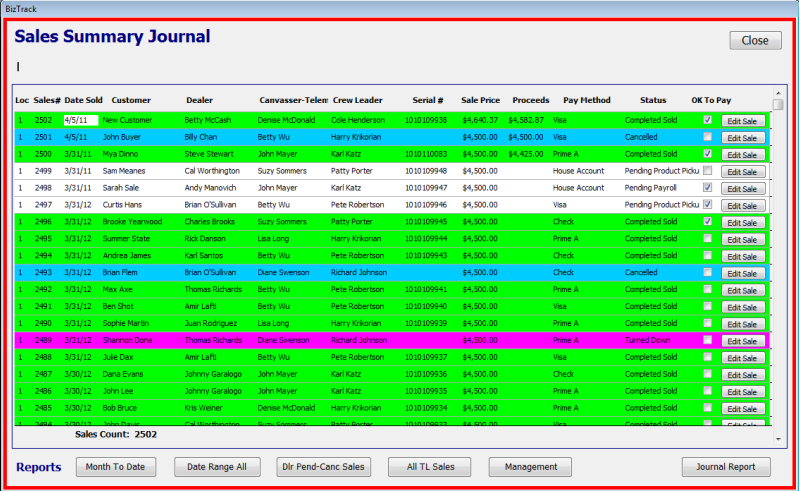Edit the turned down sale 2489
This screenshot has width=800, height=491.
pyautogui.click(x=743, y=341)
